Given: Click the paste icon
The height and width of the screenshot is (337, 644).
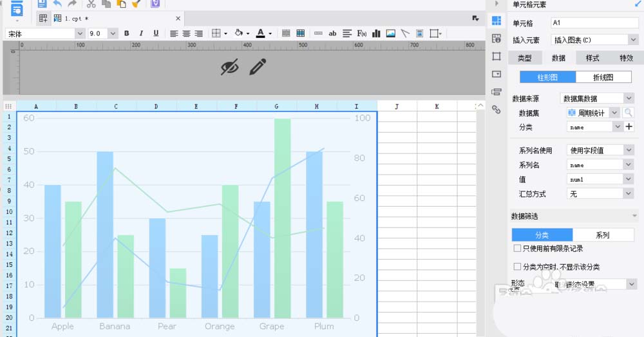Looking at the screenshot, I should point(122,4).
